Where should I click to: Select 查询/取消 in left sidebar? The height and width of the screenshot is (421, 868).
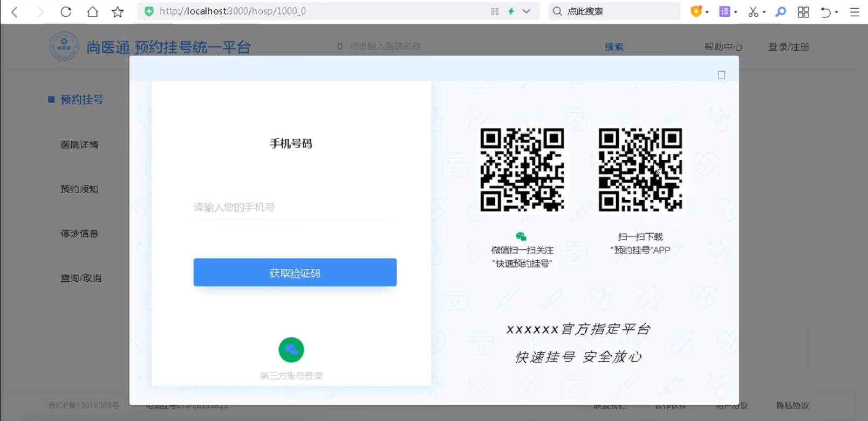(x=81, y=278)
